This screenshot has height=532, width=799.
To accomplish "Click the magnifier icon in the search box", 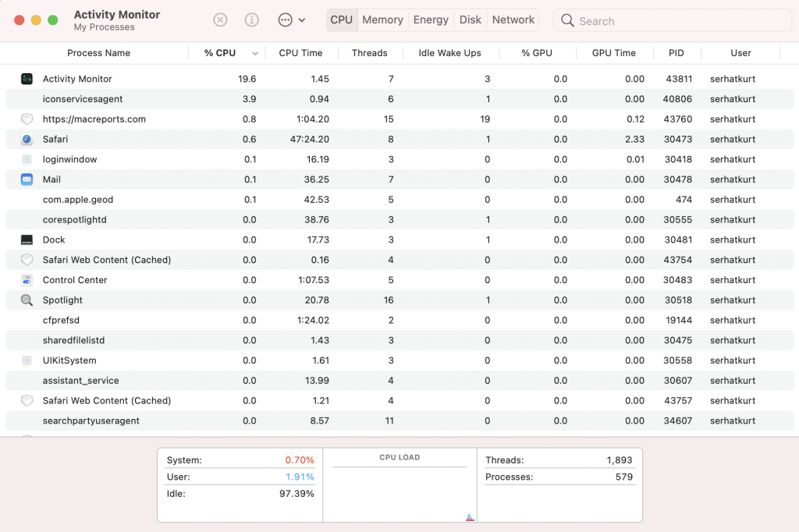I will tap(567, 20).
